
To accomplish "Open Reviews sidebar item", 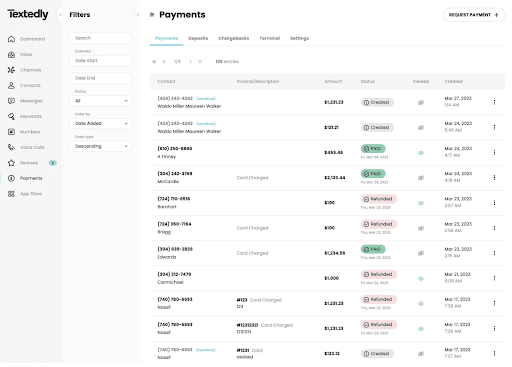I will (x=23, y=163).
